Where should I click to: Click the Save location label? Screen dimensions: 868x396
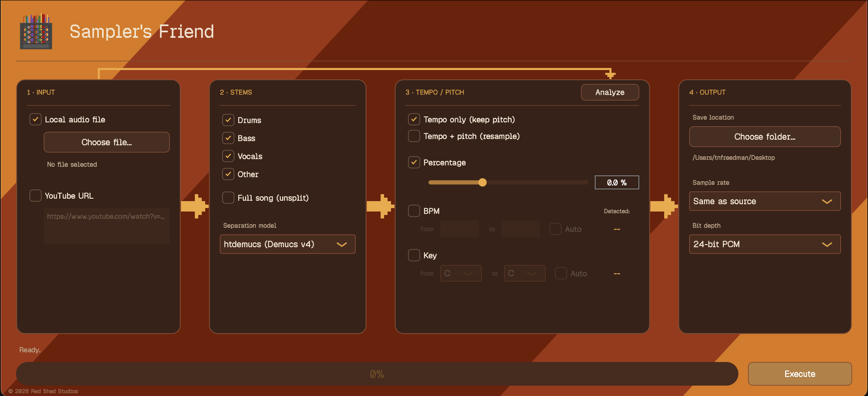click(713, 117)
